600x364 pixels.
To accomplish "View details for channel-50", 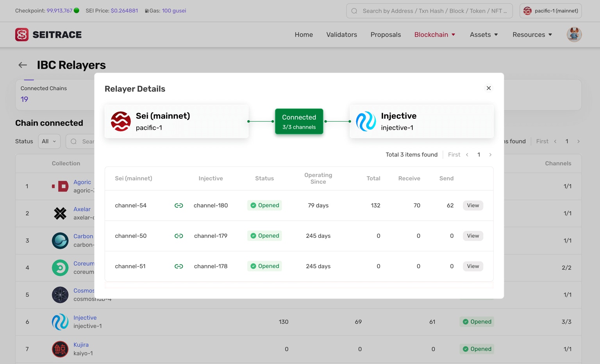I will [x=473, y=236].
